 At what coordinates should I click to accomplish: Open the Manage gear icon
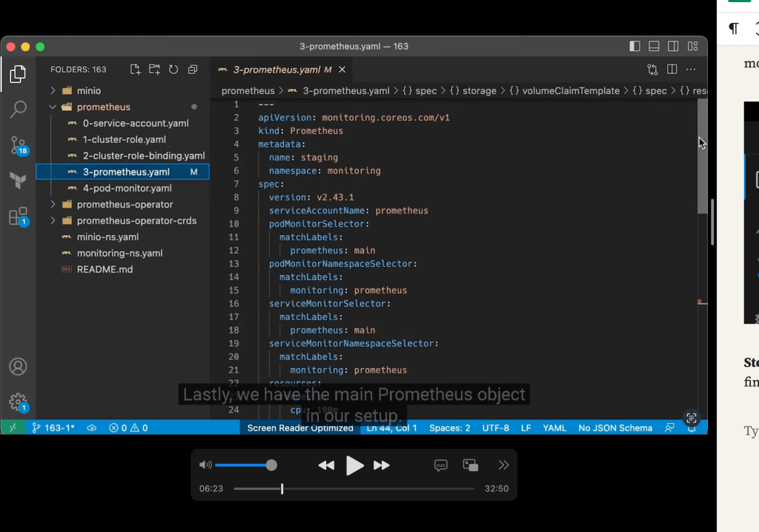tap(18, 402)
